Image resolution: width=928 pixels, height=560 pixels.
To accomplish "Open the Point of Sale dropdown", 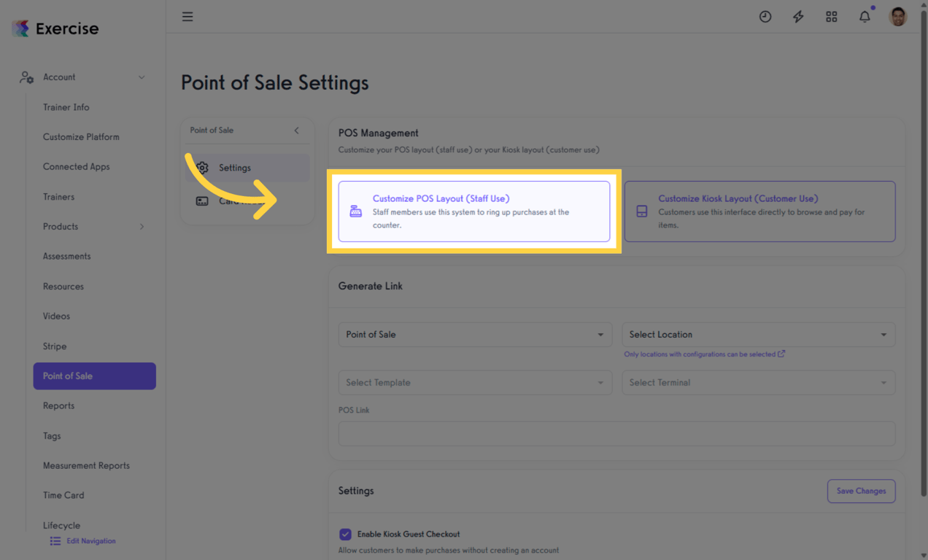I will pyautogui.click(x=475, y=335).
